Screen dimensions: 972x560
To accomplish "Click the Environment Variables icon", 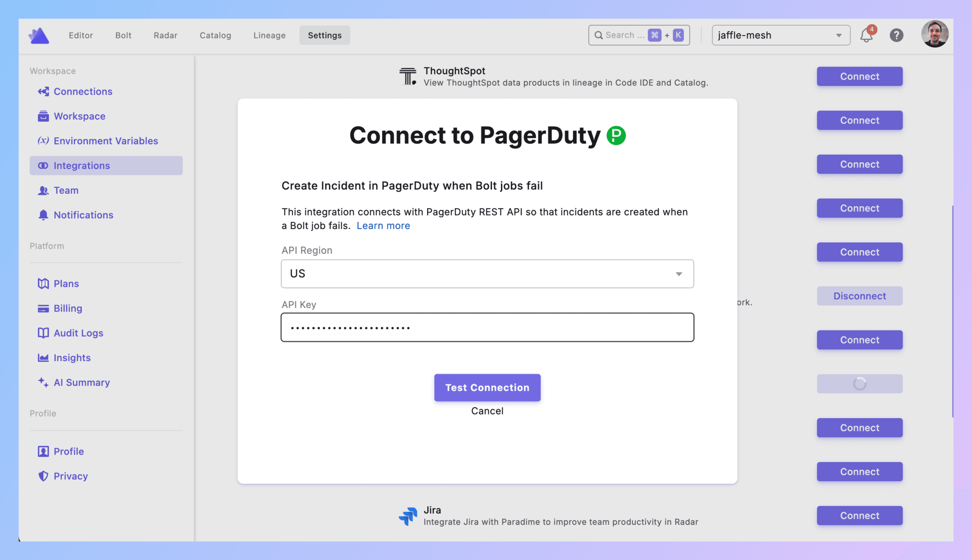I will coord(43,141).
